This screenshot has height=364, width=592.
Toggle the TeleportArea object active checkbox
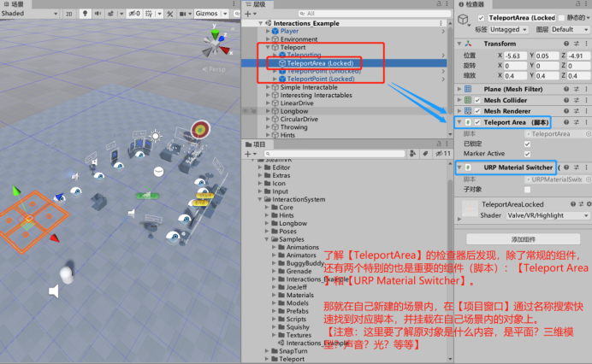pos(481,18)
